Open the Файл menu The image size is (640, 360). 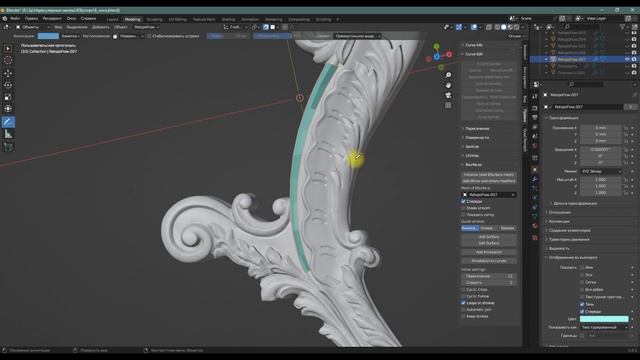tap(15, 18)
